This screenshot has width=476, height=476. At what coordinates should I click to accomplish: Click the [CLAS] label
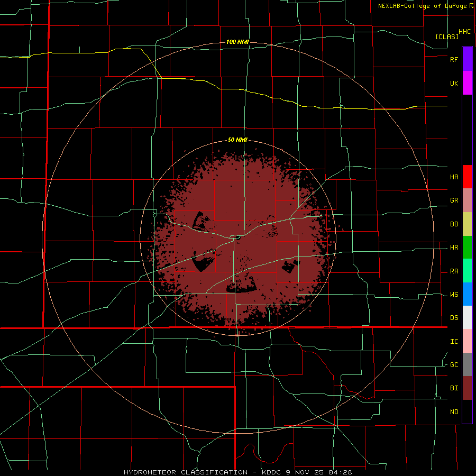[x=447, y=36]
